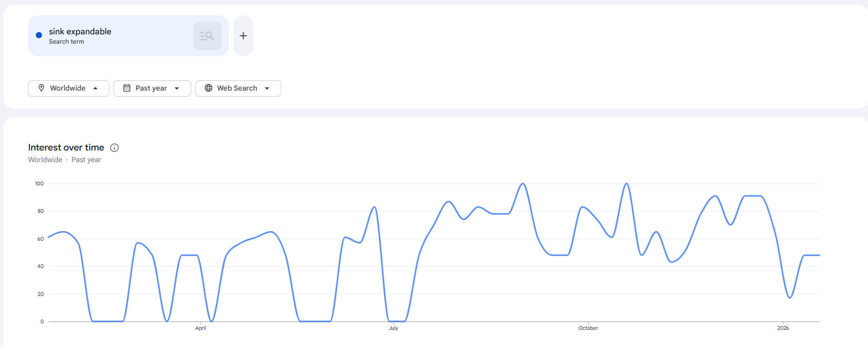Open the Interest over time info icon
868x347 pixels.
(114, 148)
